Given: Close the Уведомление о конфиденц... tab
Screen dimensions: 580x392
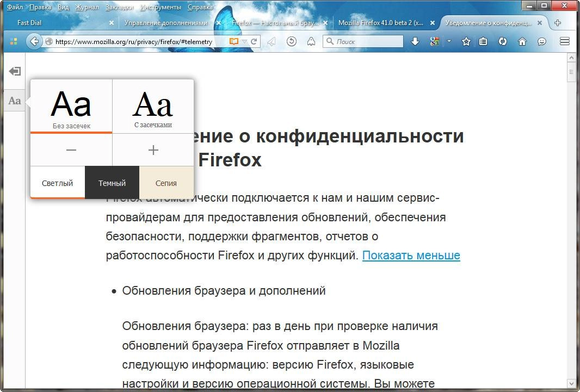Looking at the screenshot, I should click(539, 22).
